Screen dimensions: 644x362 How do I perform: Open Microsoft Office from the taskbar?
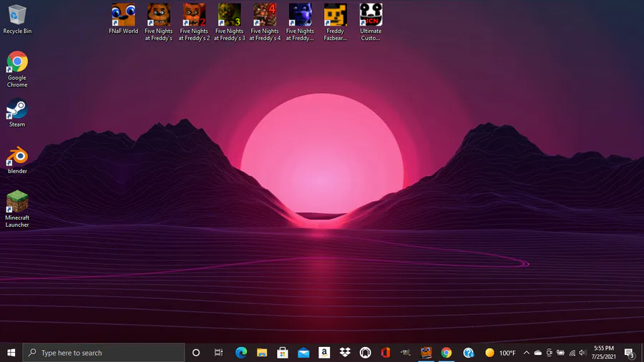pyautogui.click(x=385, y=353)
